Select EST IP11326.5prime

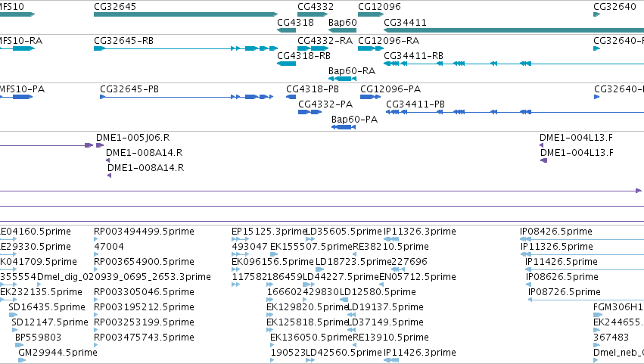[557, 247]
